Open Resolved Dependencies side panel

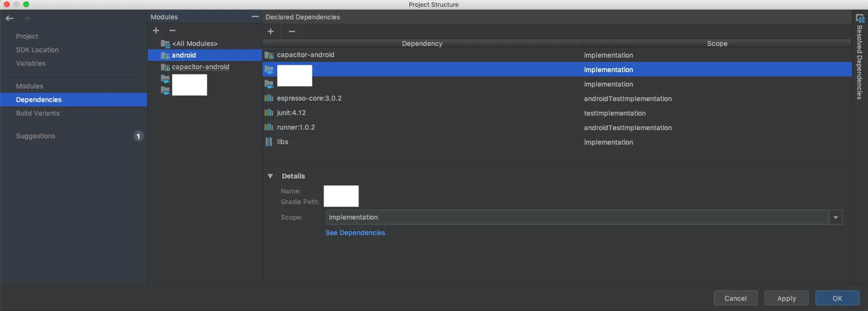tap(860, 57)
